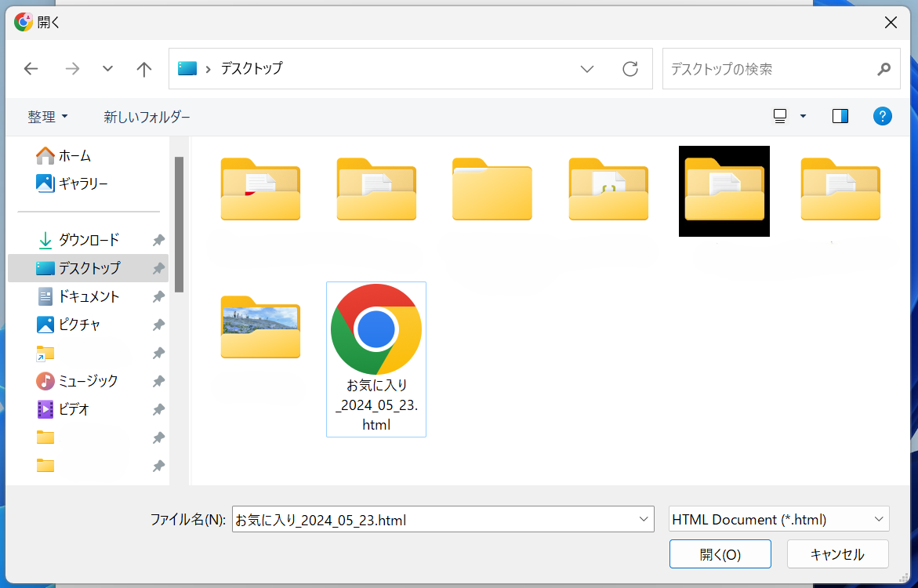This screenshot has width=918, height=588.
Task: Select デスクトップ in the navigation pane
Action: coord(89,268)
